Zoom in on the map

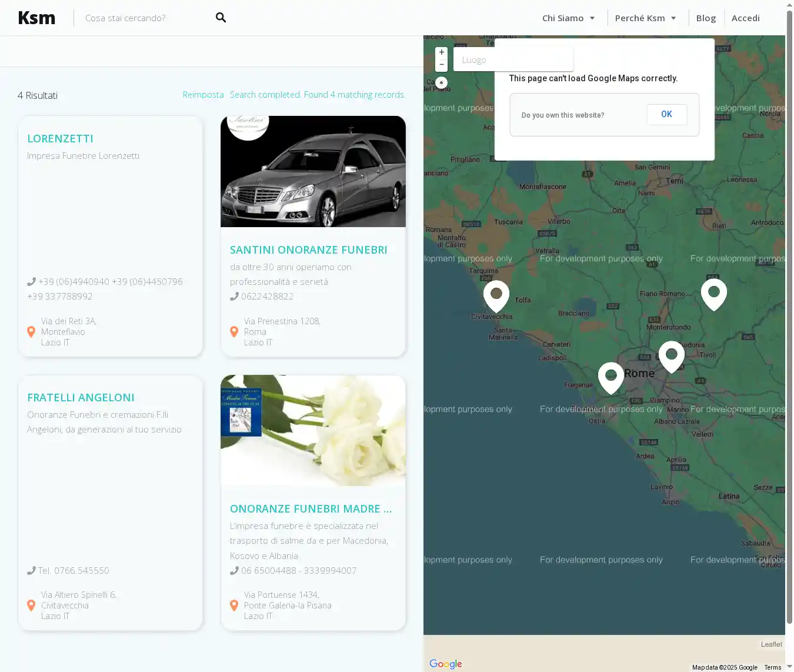point(441,52)
